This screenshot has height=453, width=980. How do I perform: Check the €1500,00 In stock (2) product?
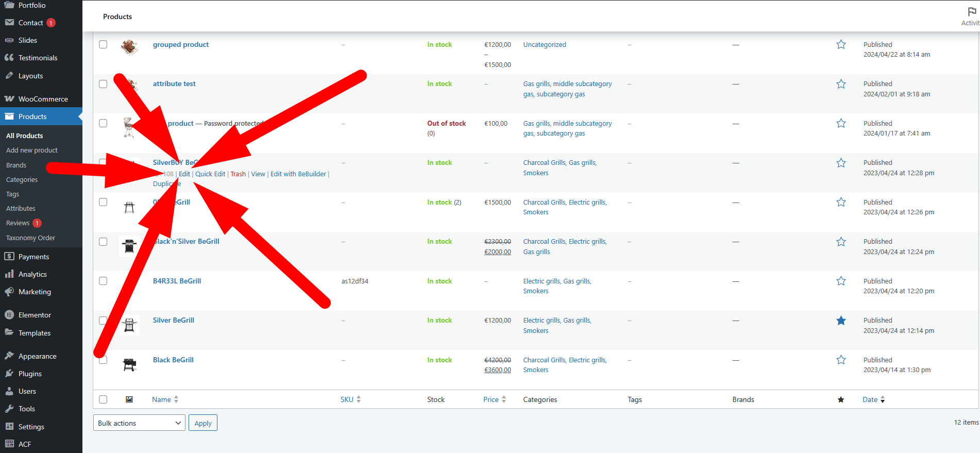103,202
